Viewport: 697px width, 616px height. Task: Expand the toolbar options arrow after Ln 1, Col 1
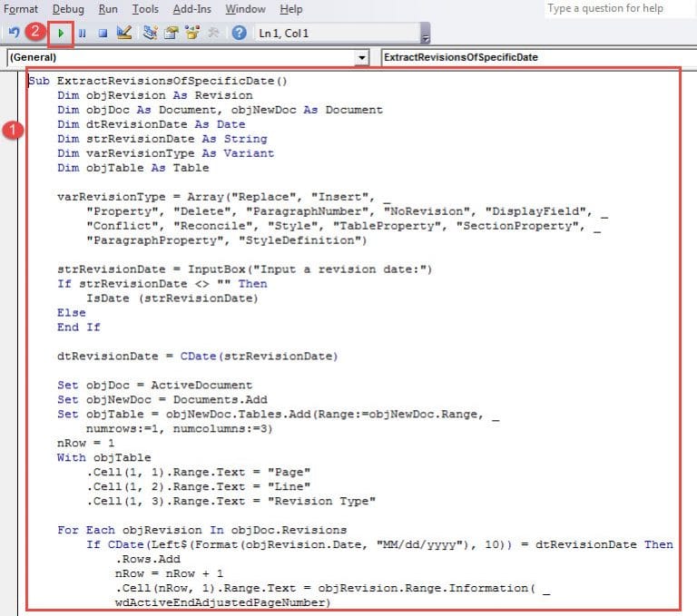[x=426, y=36]
